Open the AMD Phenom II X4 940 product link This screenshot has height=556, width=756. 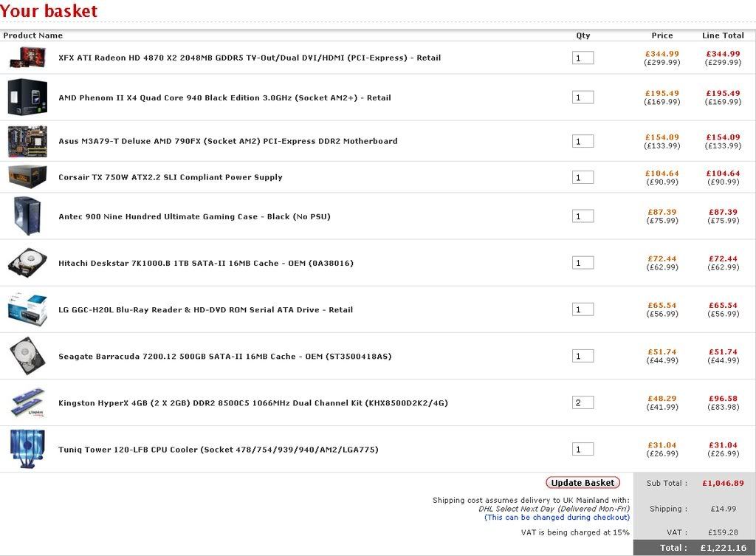224,97
